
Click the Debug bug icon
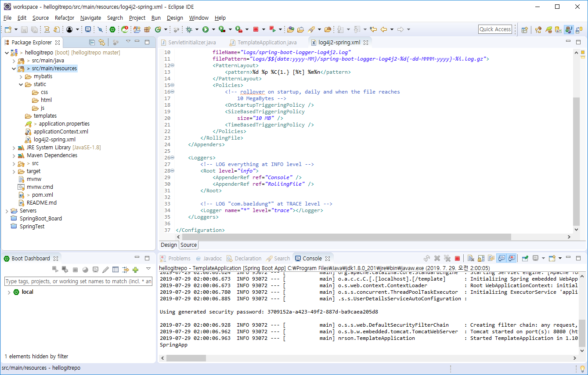[x=189, y=29]
